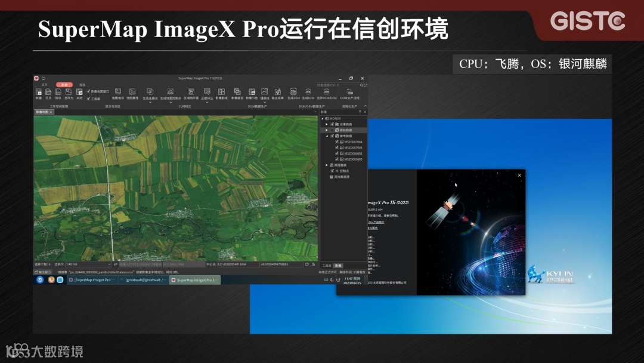This screenshot has height=363, width=644.
Task: Click the center point latitude field 49.91094094758883
Action: (281, 264)
